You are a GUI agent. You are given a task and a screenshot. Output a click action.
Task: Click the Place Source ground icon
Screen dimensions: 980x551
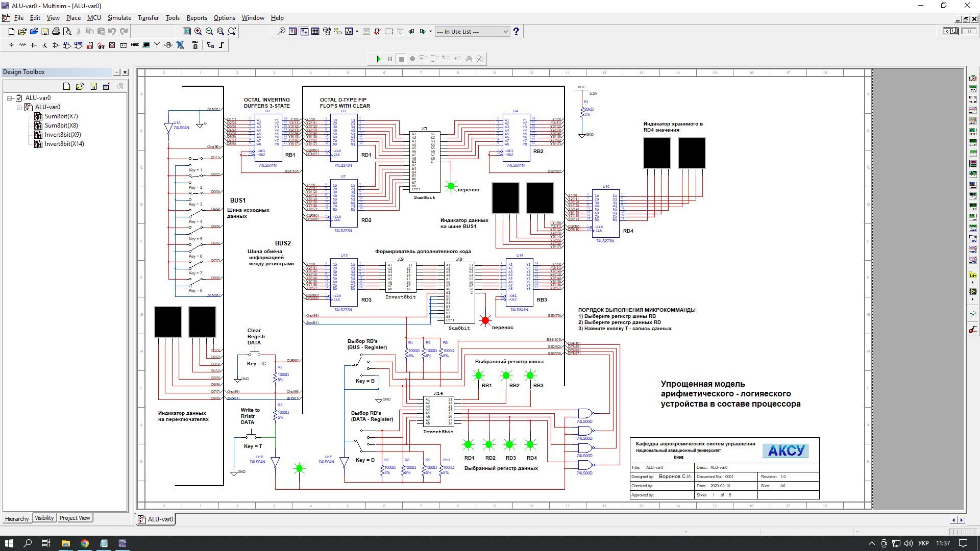tap(11, 45)
